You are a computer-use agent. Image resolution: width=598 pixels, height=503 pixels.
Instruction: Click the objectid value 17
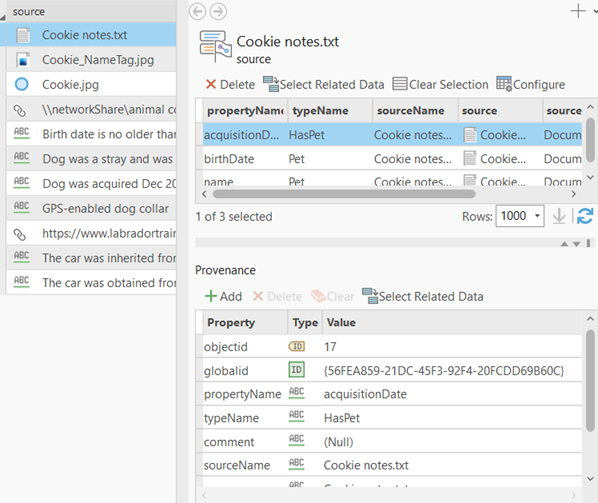(330, 347)
